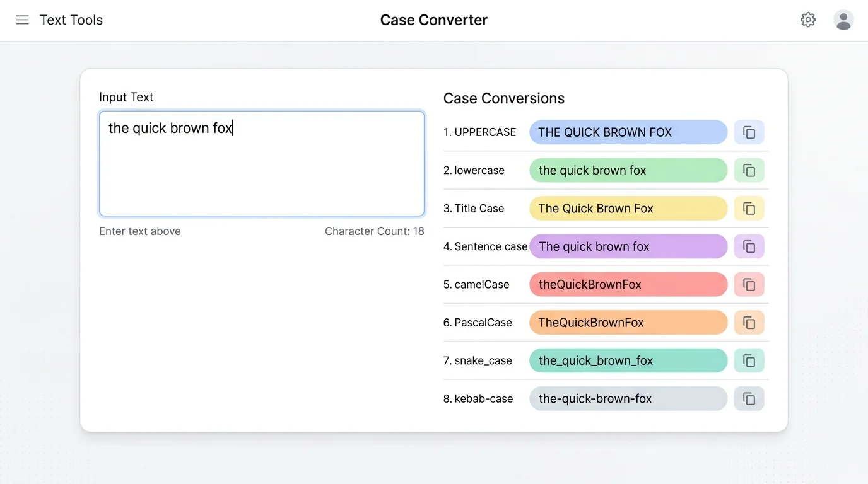Copy the snake_case conversion result
The width and height of the screenshot is (868, 484).
[749, 360]
